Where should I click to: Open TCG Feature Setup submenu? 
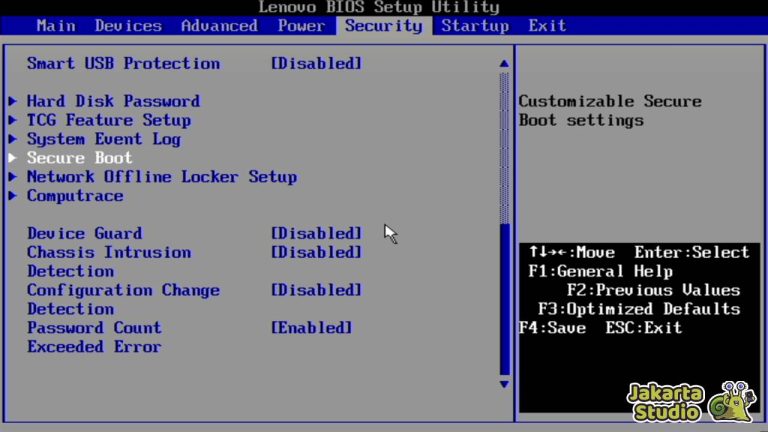click(109, 120)
